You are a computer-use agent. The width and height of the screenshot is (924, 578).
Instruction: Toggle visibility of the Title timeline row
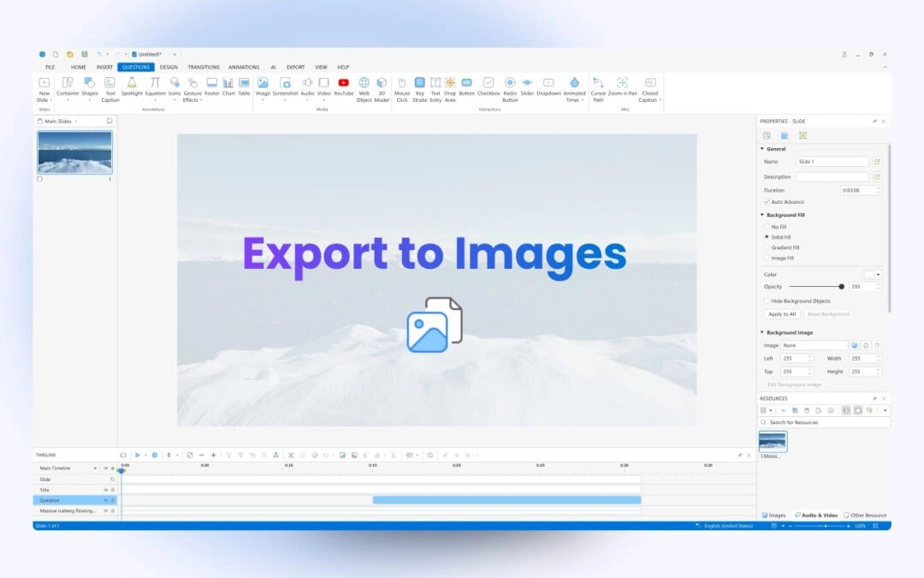[x=106, y=490]
